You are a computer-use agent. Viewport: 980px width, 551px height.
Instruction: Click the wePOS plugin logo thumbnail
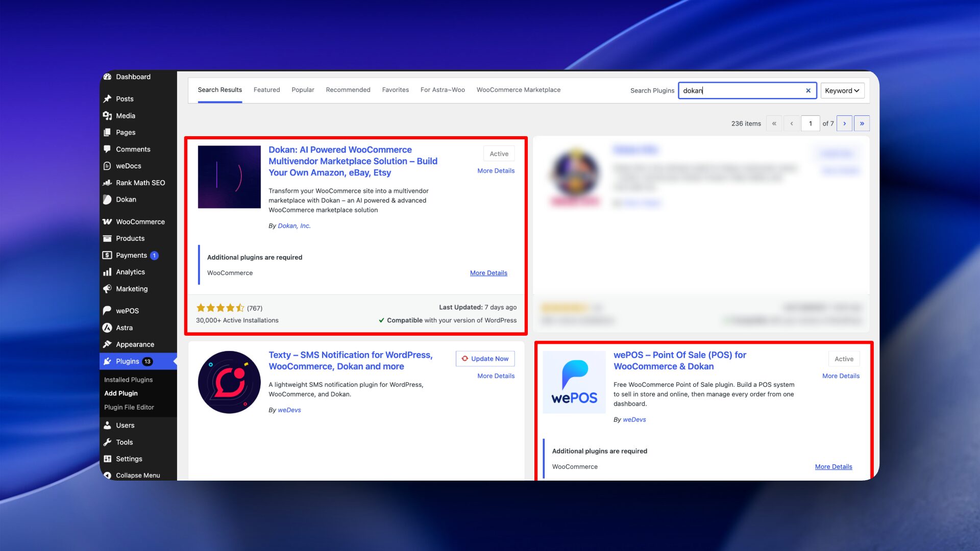point(574,382)
